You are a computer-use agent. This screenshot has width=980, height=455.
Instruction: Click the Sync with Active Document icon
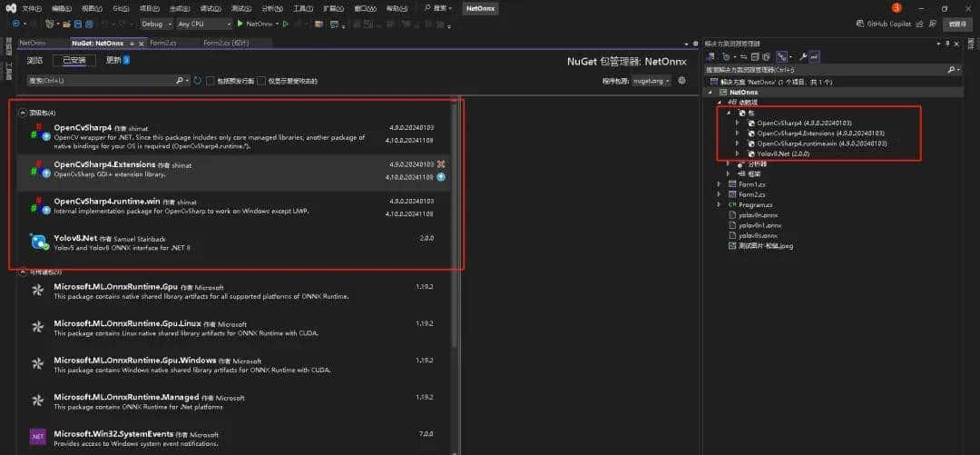(x=744, y=57)
